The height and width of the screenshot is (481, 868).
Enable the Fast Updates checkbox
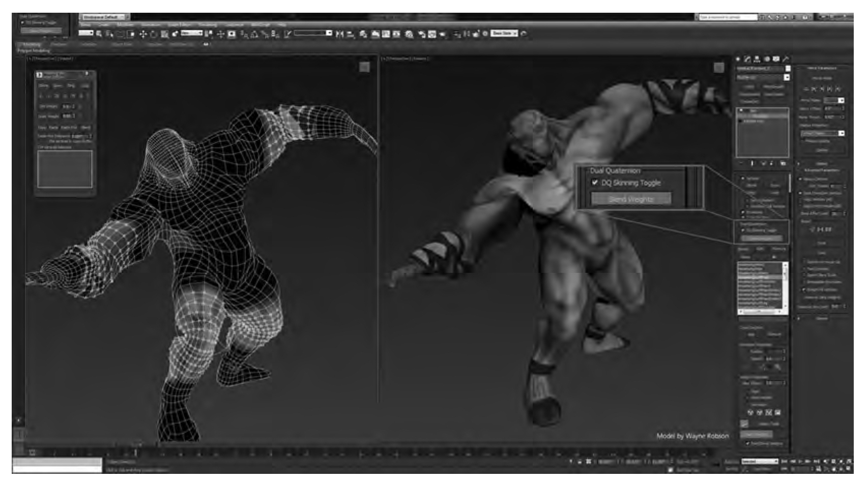[804, 269]
